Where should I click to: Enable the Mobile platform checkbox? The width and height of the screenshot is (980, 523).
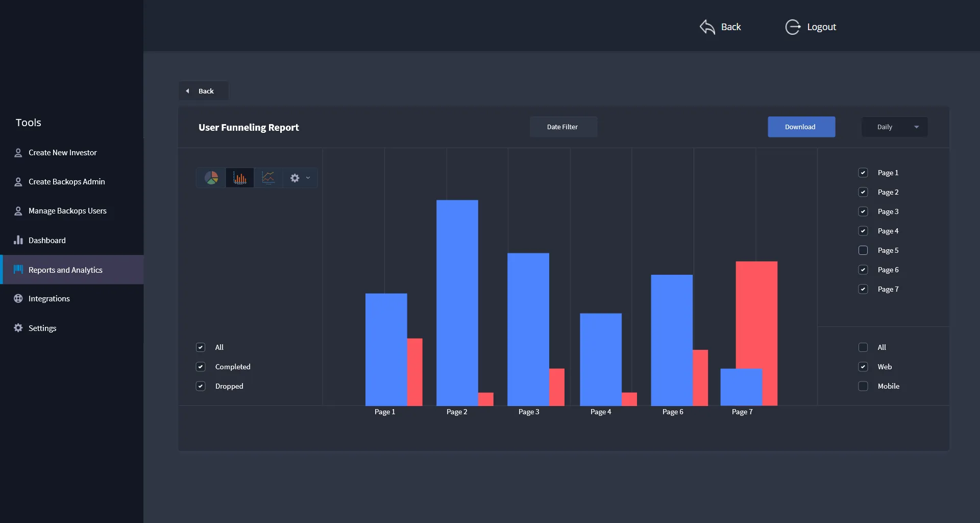coord(863,386)
